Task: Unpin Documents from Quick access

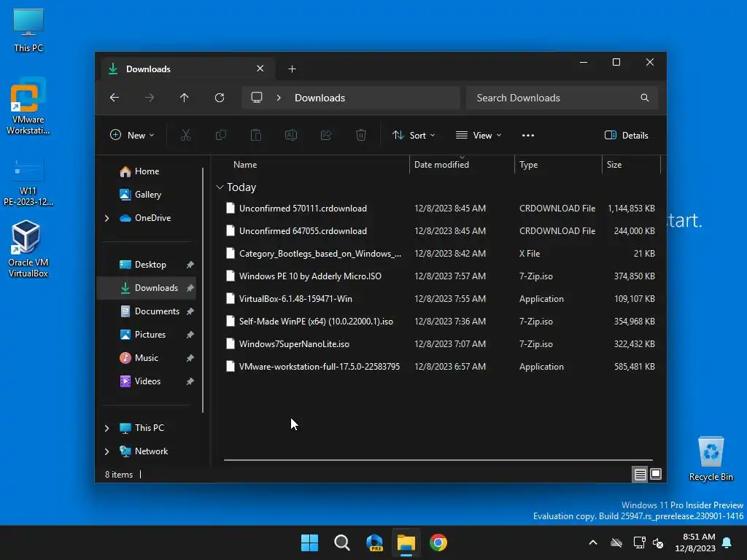Action: [x=190, y=311]
